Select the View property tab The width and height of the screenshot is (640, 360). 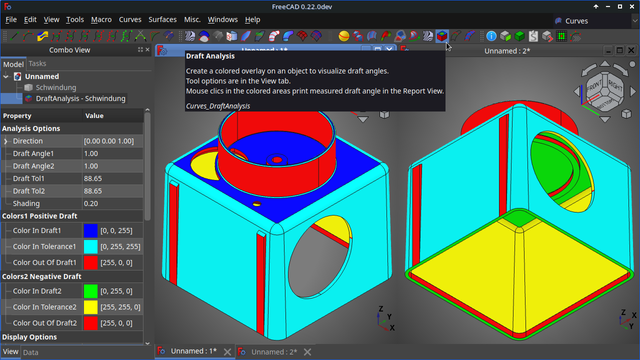point(10,351)
